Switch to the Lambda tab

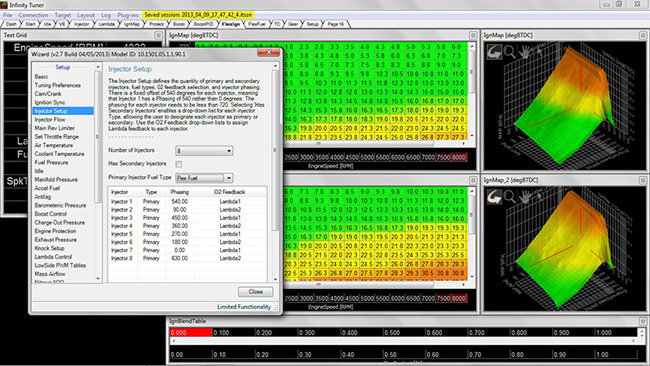[107, 24]
